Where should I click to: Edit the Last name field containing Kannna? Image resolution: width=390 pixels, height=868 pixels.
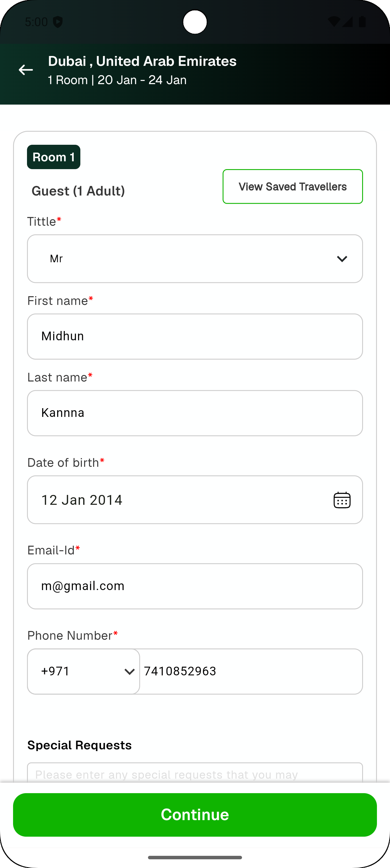click(x=195, y=413)
